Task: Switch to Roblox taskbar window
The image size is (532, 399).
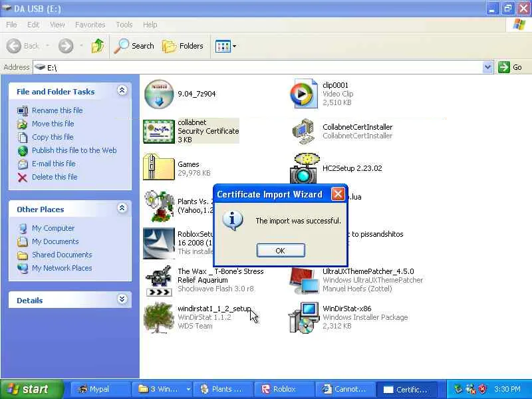Action: (285, 389)
